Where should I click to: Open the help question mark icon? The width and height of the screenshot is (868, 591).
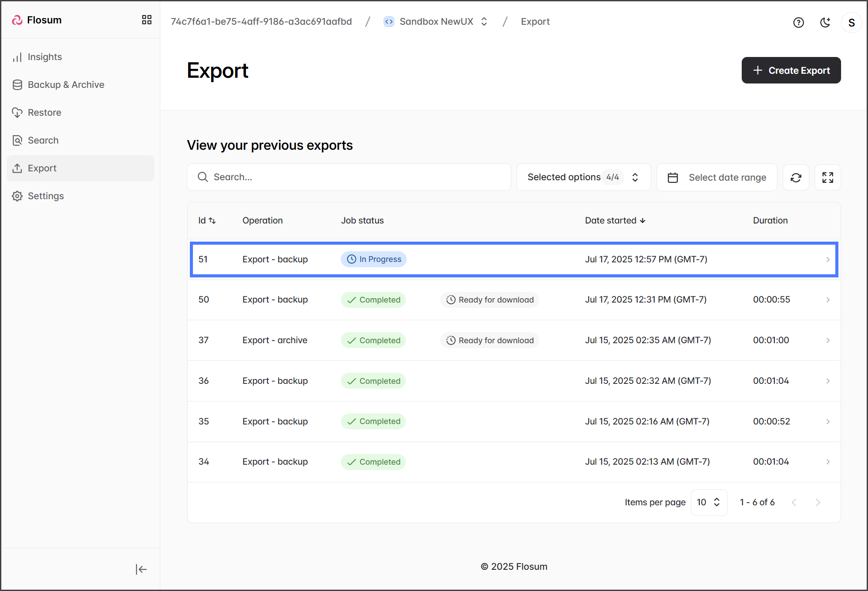coord(798,23)
